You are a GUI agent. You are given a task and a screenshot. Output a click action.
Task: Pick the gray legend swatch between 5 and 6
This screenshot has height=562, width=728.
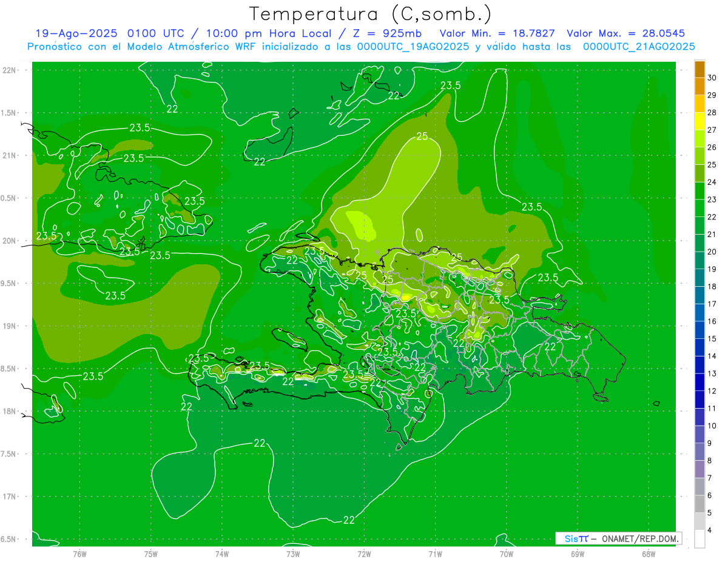699,504
